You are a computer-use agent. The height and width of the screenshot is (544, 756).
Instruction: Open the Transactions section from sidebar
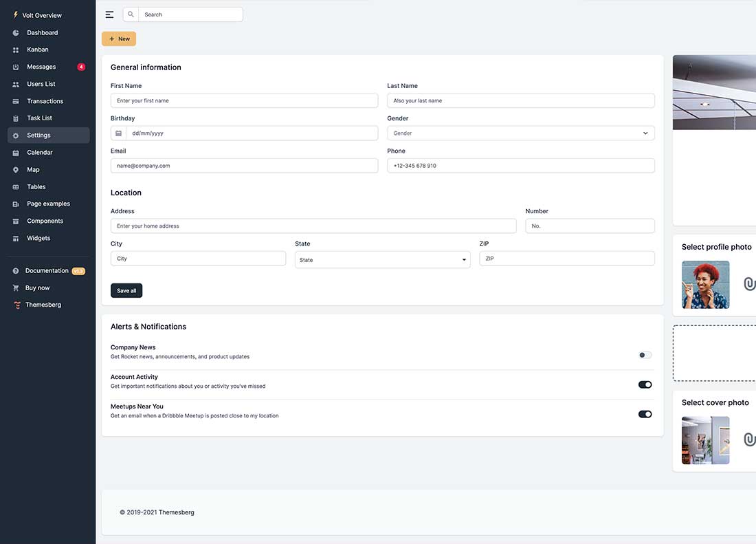click(46, 100)
